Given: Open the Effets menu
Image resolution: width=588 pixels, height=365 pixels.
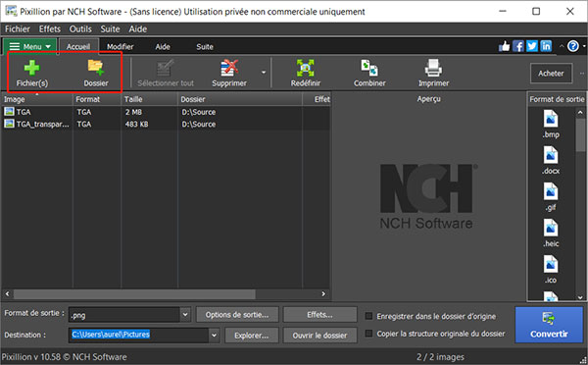Looking at the screenshot, I should (50, 28).
